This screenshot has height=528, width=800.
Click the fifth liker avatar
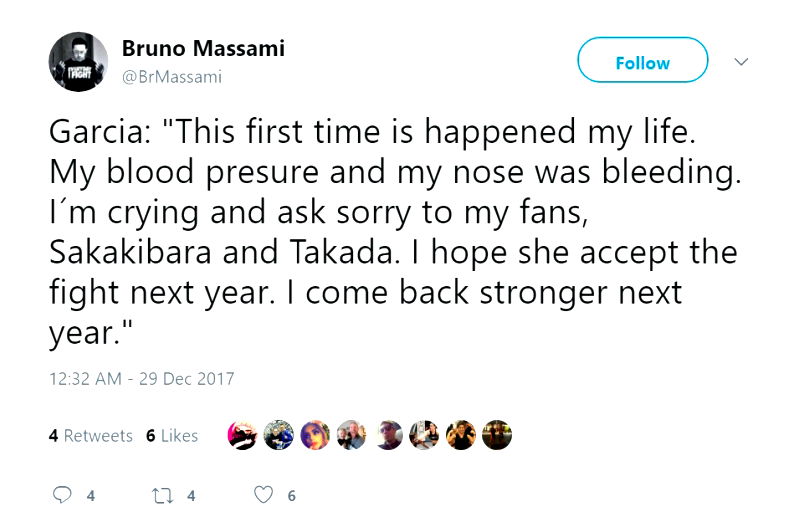pos(387,435)
